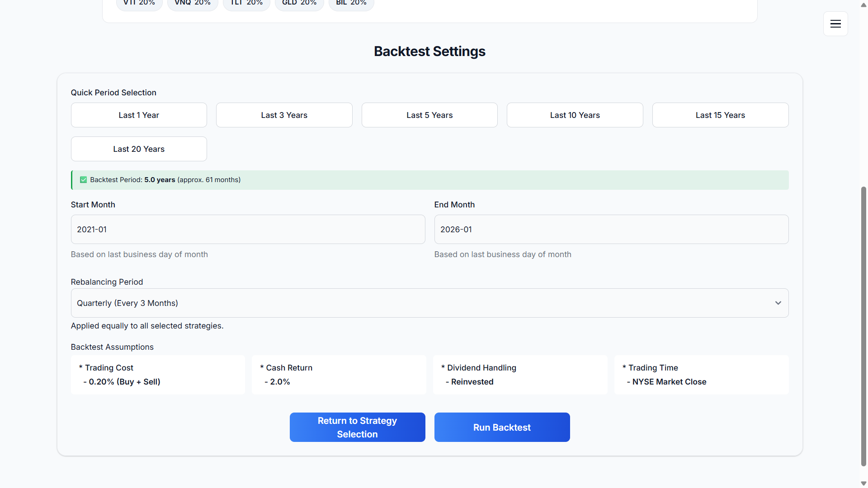Open the End Month date picker

pyautogui.click(x=611, y=229)
